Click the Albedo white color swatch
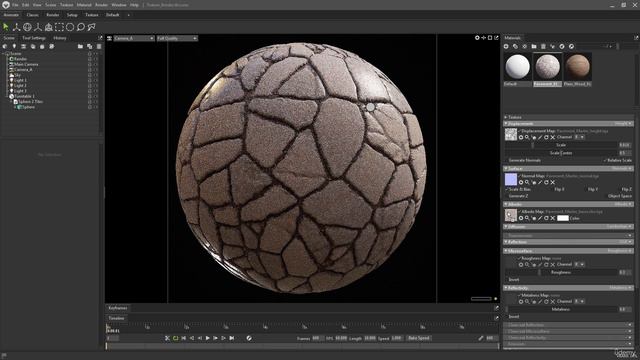 [x=563, y=218]
